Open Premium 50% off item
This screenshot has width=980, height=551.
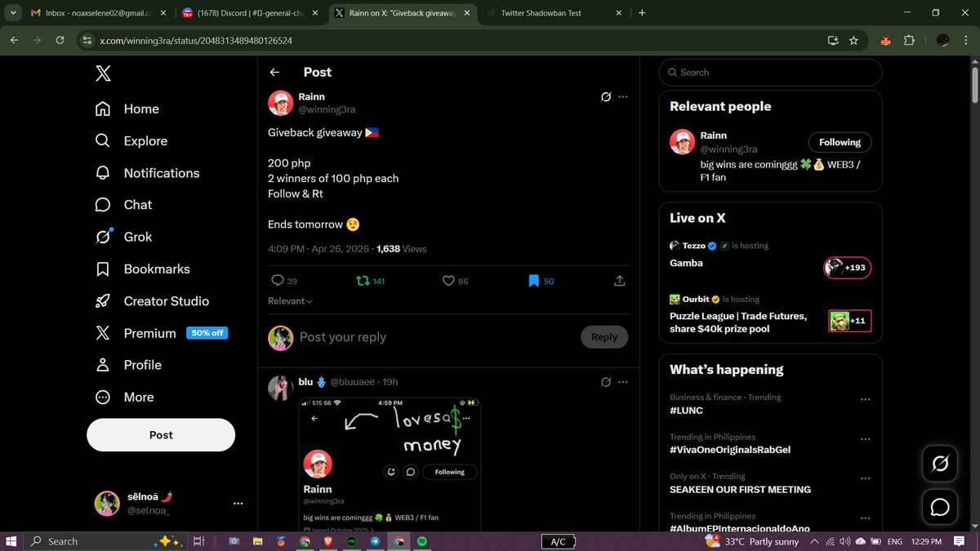pos(161,333)
